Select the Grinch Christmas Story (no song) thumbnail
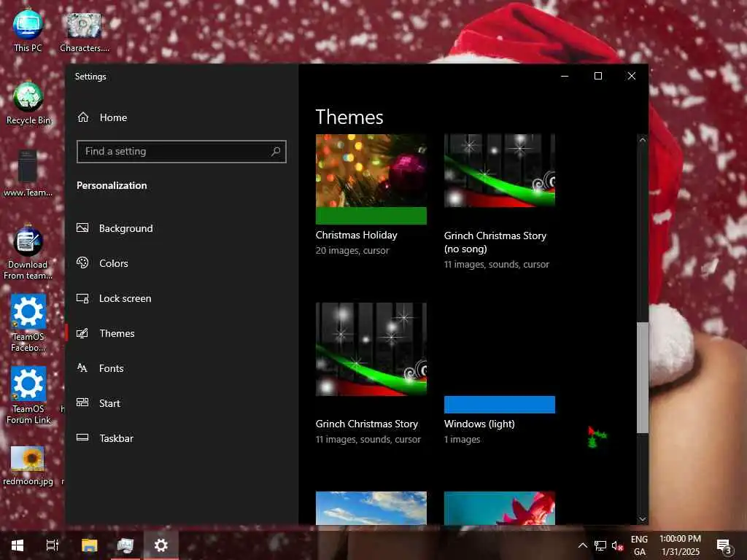 pyautogui.click(x=499, y=171)
